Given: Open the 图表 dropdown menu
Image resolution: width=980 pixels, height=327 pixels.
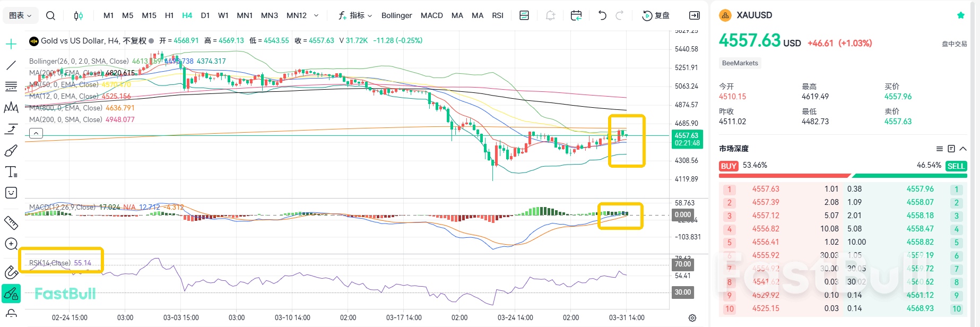Looking at the screenshot, I should click(20, 15).
